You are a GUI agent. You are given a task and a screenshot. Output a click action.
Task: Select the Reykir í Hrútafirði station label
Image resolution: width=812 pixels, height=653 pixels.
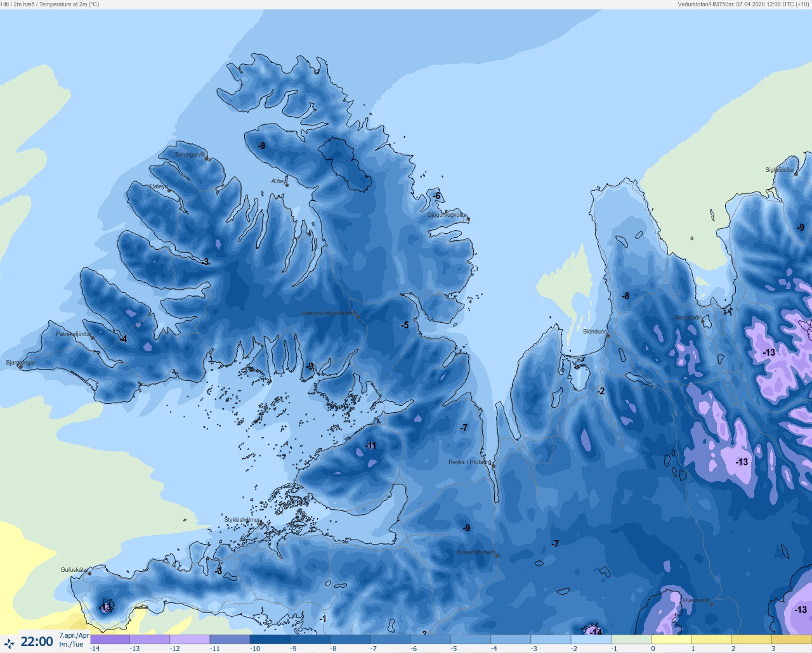470,462
